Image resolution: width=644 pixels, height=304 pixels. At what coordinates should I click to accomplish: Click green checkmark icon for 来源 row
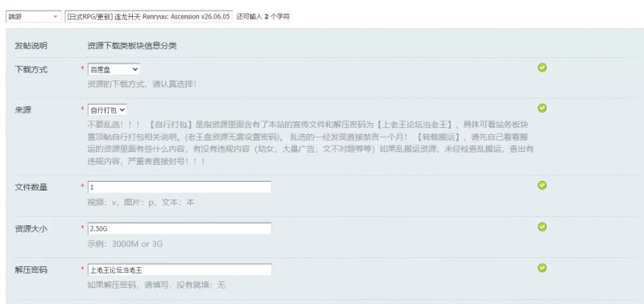[542, 108]
